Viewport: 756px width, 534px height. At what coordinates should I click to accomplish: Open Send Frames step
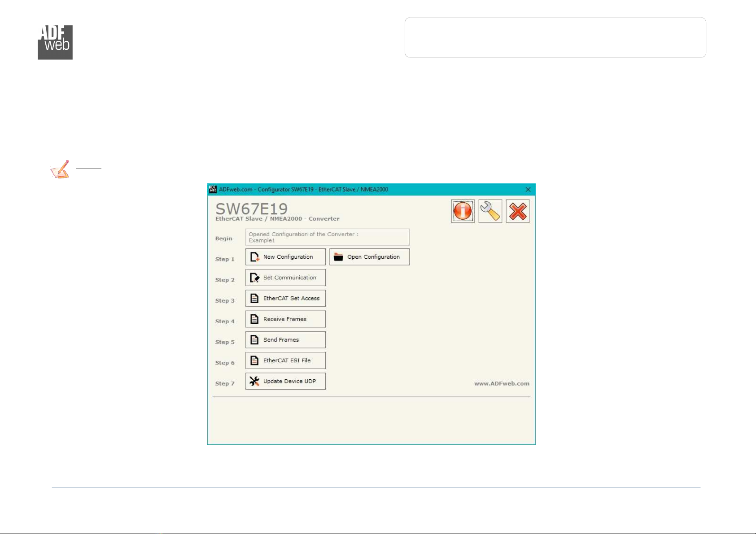coord(285,339)
